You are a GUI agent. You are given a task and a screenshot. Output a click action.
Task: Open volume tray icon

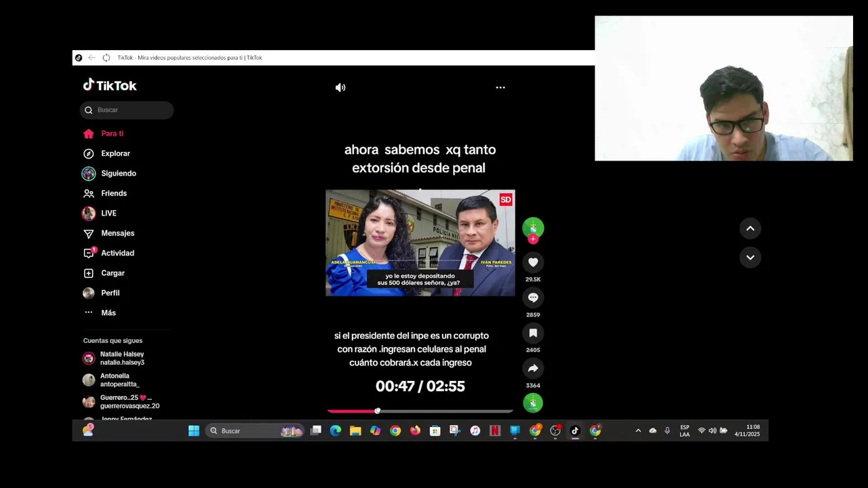coord(712,430)
